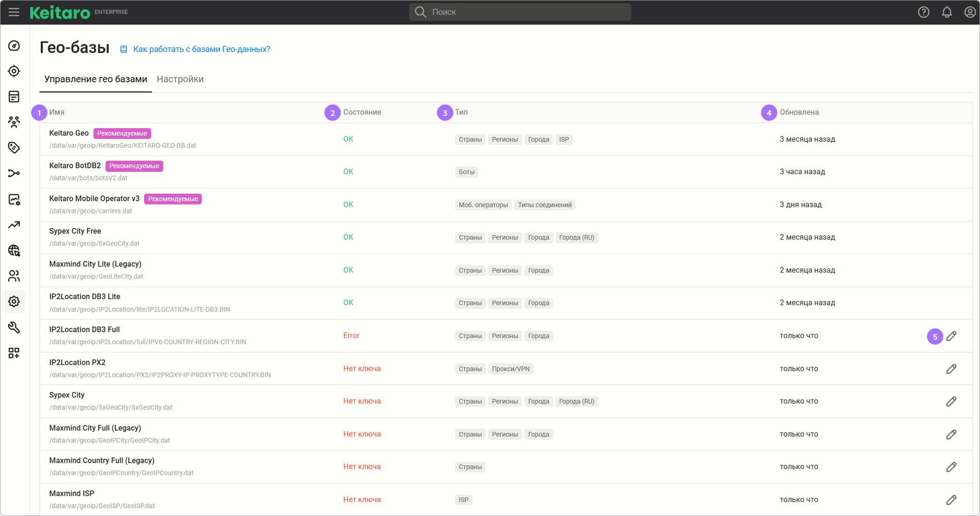Open the domains globe icon in sidebar
980x516 pixels.
pyautogui.click(x=14, y=250)
